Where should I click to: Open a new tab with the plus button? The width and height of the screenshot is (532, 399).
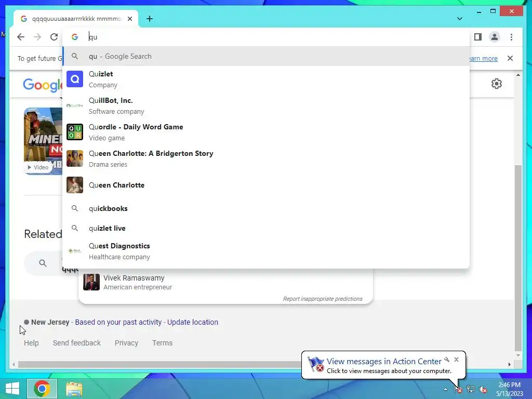point(150,19)
